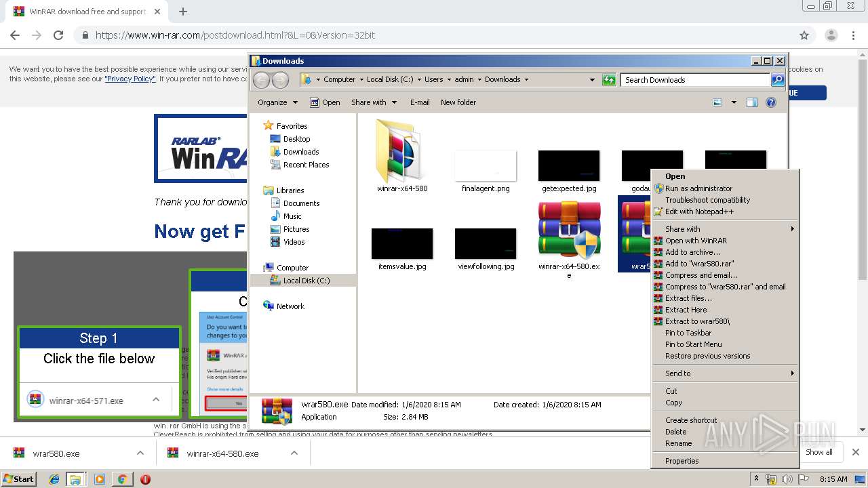Open wrar580.exe download options arrow
Screen dimensions: 868x488
pos(140,453)
